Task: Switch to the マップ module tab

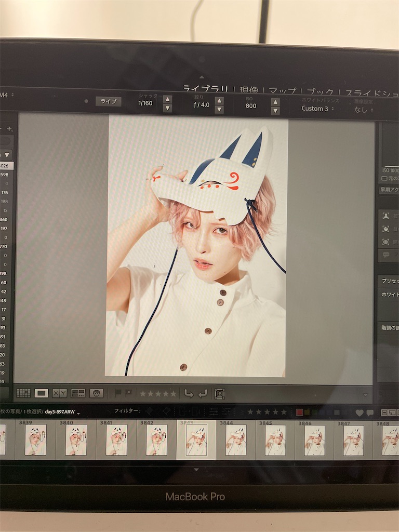Action: point(282,90)
